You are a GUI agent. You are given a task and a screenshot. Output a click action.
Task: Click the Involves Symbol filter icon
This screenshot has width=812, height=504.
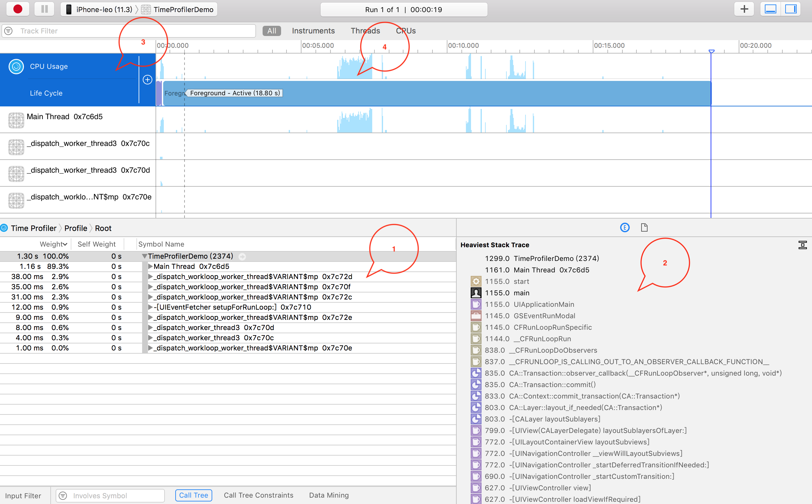tap(63, 496)
